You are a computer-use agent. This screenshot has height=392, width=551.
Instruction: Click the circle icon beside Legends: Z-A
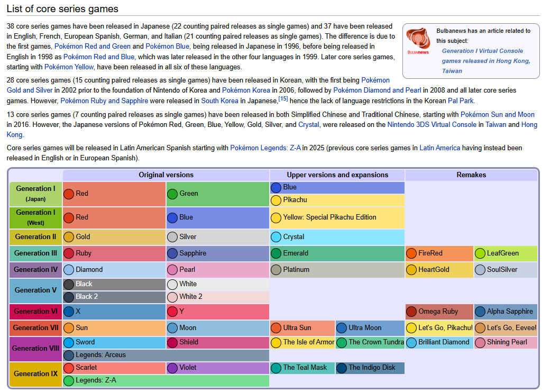(x=69, y=381)
